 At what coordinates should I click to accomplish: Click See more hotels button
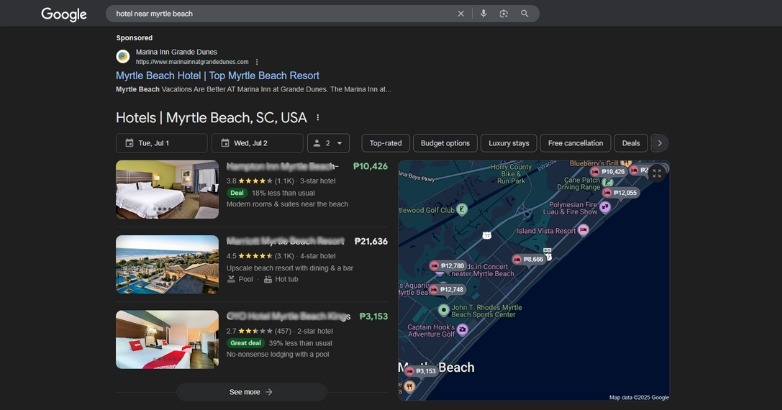point(251,392)
